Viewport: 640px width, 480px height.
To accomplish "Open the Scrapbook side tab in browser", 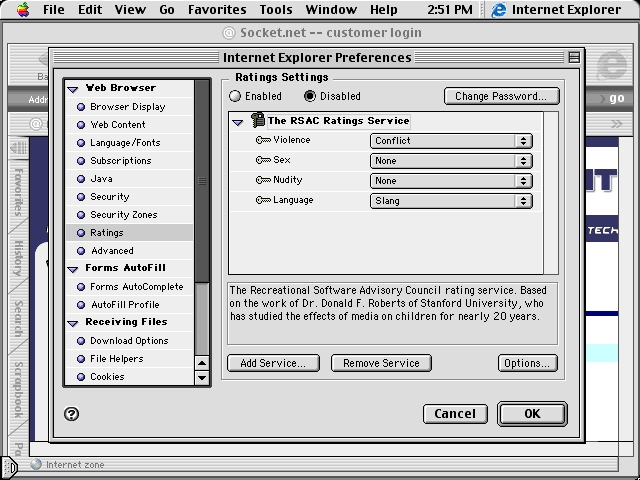I will click(x=18, y=390).
